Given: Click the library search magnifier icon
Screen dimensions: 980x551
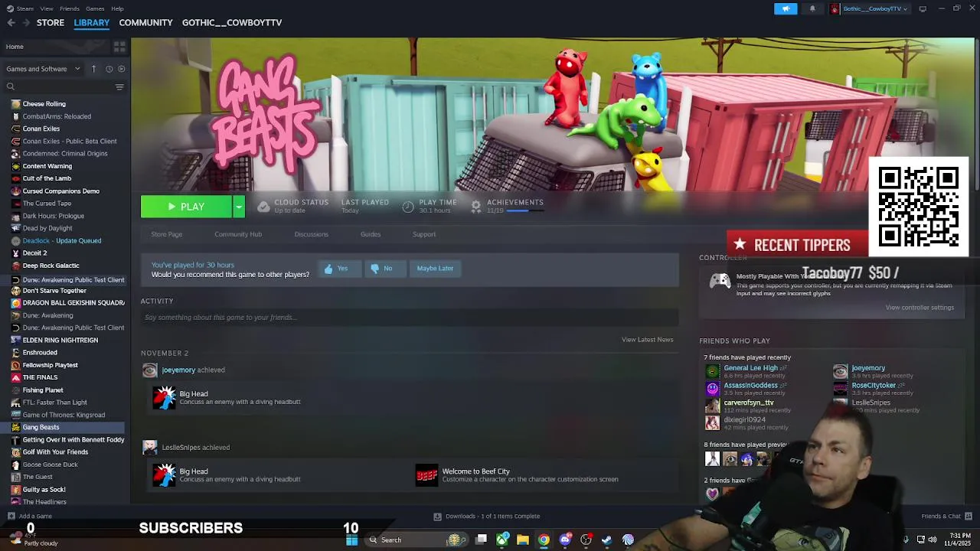Looking at the screenshot, I should (x=11, y=86).
